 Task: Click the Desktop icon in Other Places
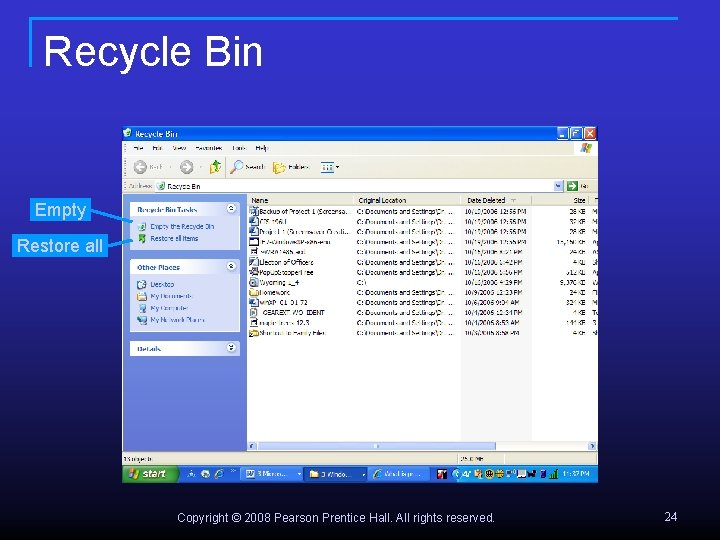tap(142, 284)
